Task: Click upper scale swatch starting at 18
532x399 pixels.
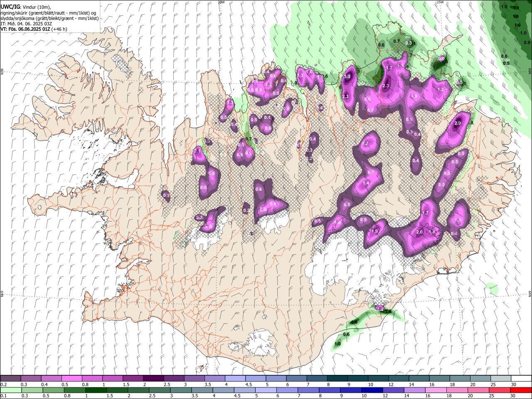Action: 460,379
